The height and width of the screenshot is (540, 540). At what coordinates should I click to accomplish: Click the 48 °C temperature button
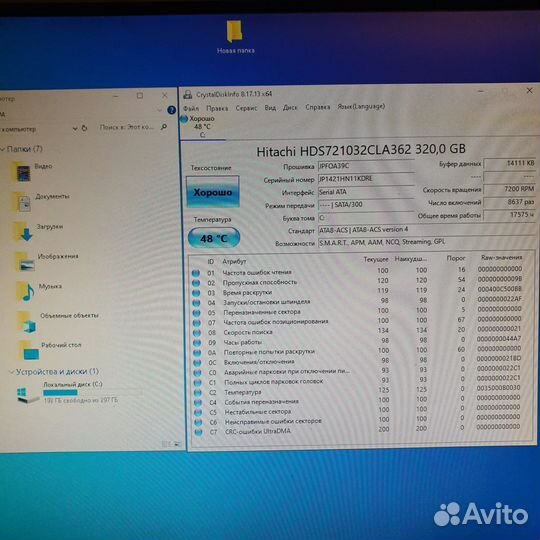214,238
